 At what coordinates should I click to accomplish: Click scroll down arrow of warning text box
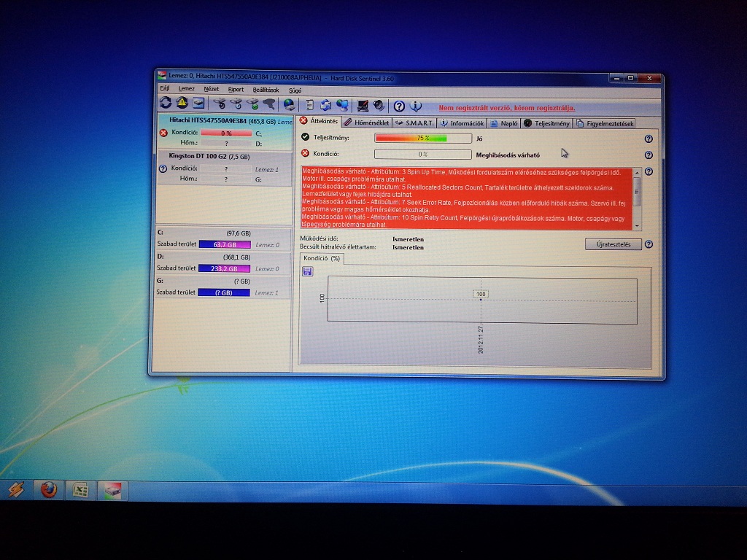click(638, 226)
